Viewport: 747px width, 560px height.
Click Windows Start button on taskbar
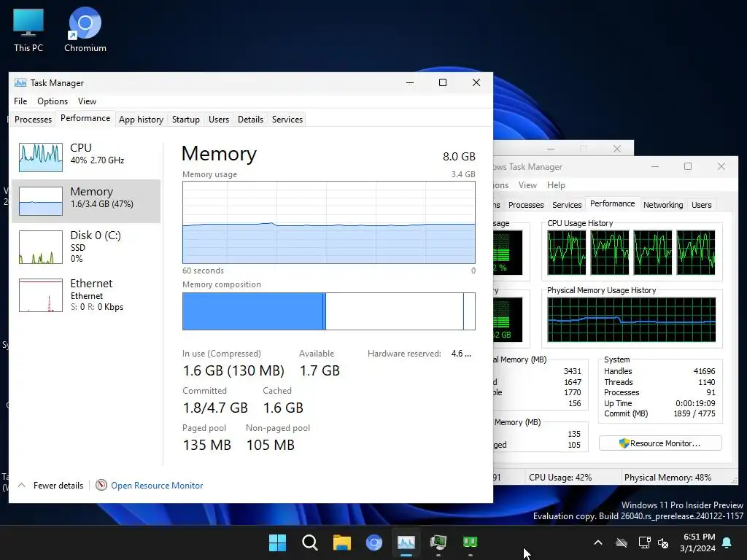point(277,542)
